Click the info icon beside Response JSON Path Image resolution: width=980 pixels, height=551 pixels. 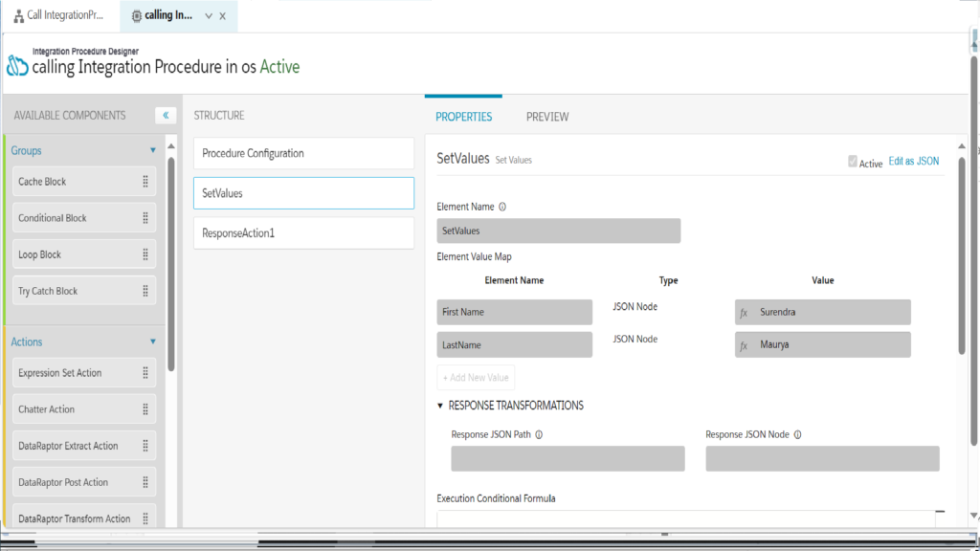pos(539,435)
